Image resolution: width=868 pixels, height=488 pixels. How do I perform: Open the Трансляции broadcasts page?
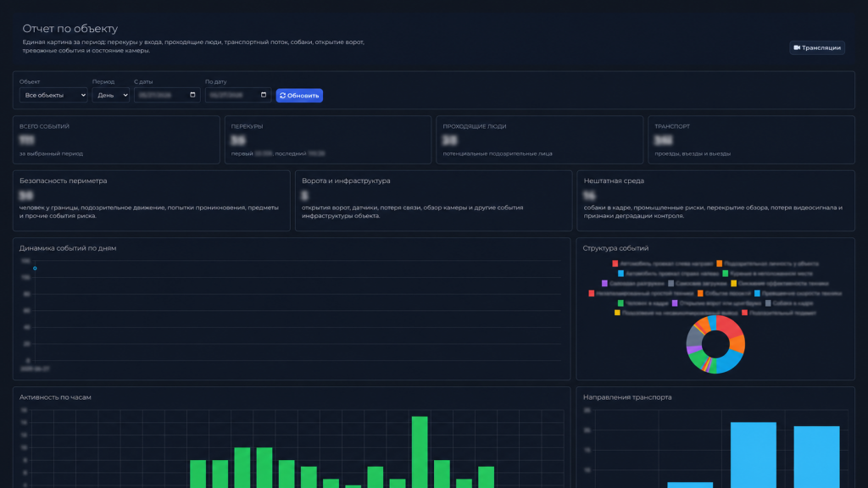click(x=817, y=47)
